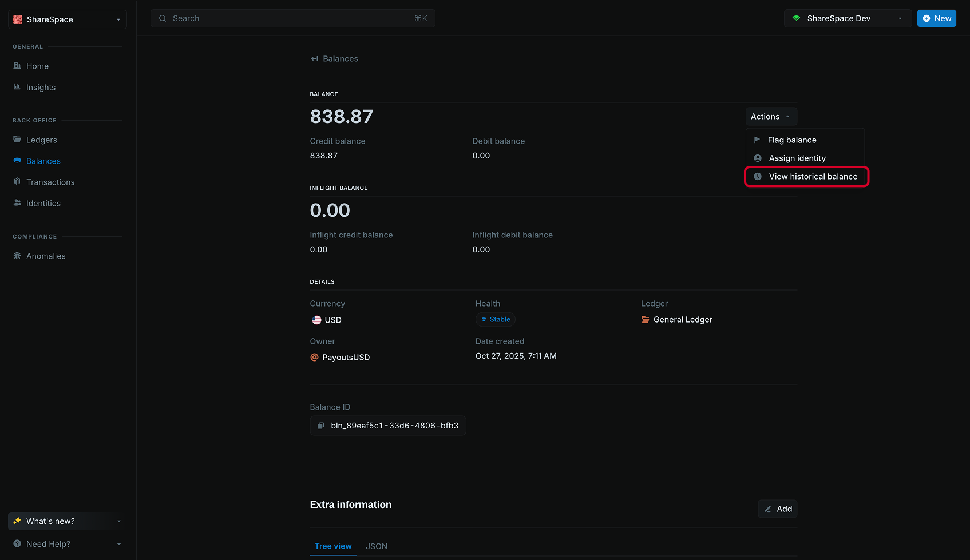Select the Ledgers icon in the sidebar
The image size is (970, 560).
coord(17,140)
